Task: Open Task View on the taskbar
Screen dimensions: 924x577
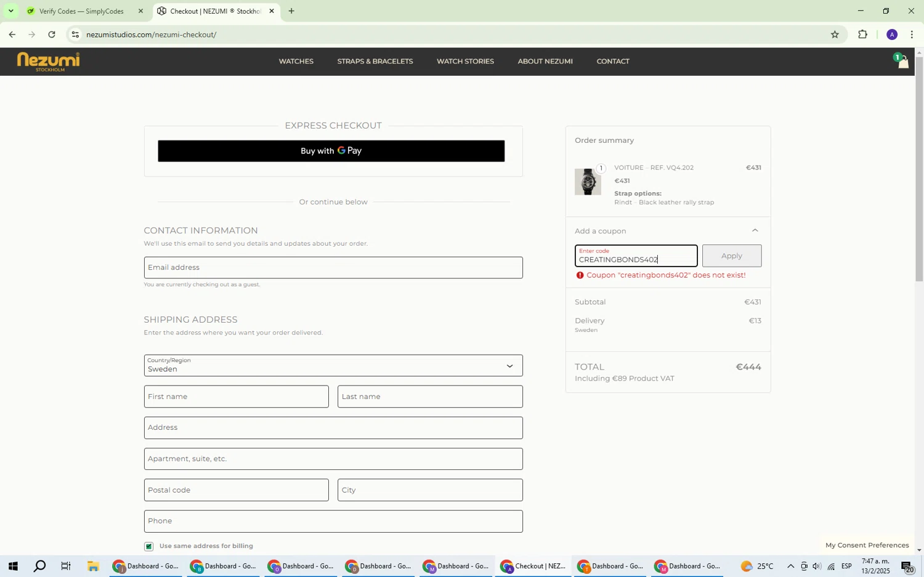Action: coord(66,566)
